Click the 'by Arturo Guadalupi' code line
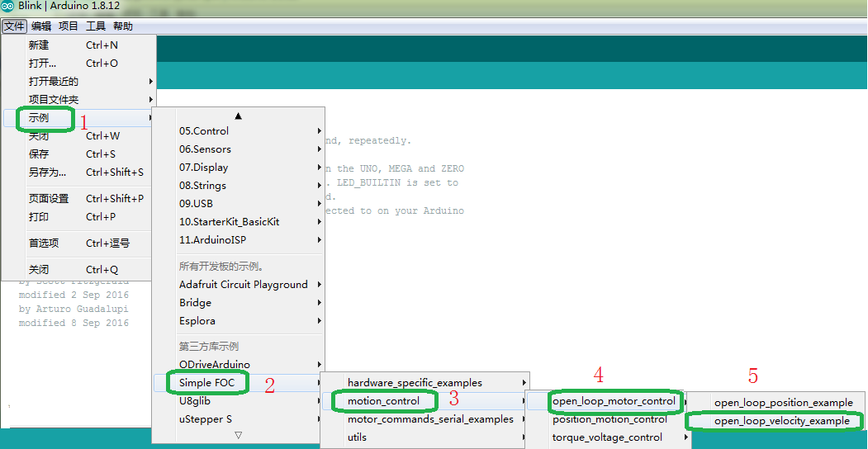868x449 pixels. [74, 309]
